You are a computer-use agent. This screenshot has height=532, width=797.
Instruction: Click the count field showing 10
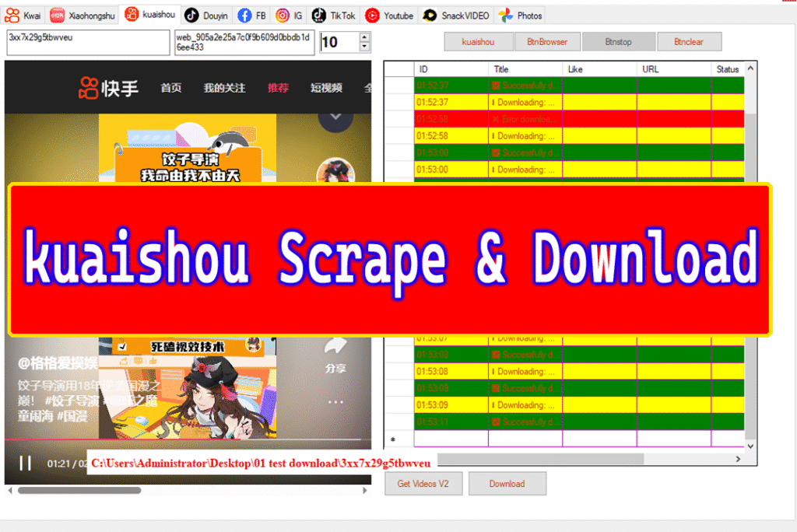[339, 42]
